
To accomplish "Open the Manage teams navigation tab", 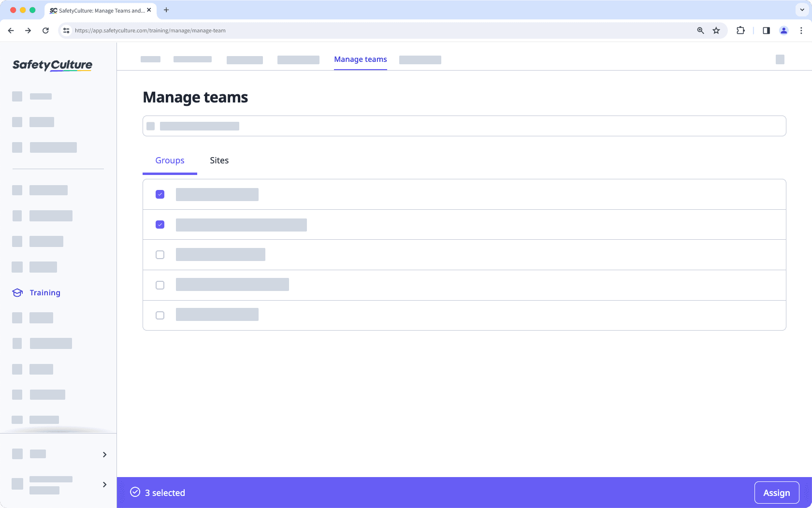I will pyautogui.click(x=360, y=59).
